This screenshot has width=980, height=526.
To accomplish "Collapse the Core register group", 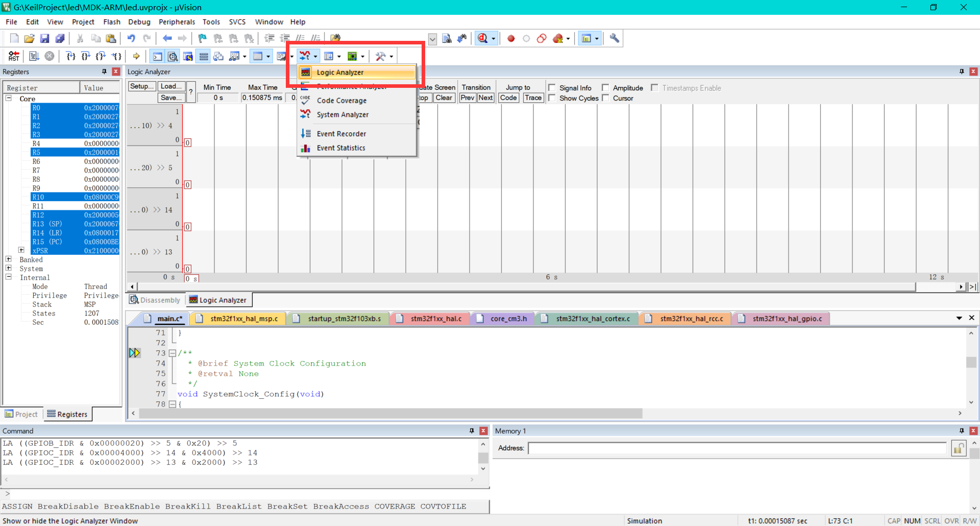I will pos(9,98).
